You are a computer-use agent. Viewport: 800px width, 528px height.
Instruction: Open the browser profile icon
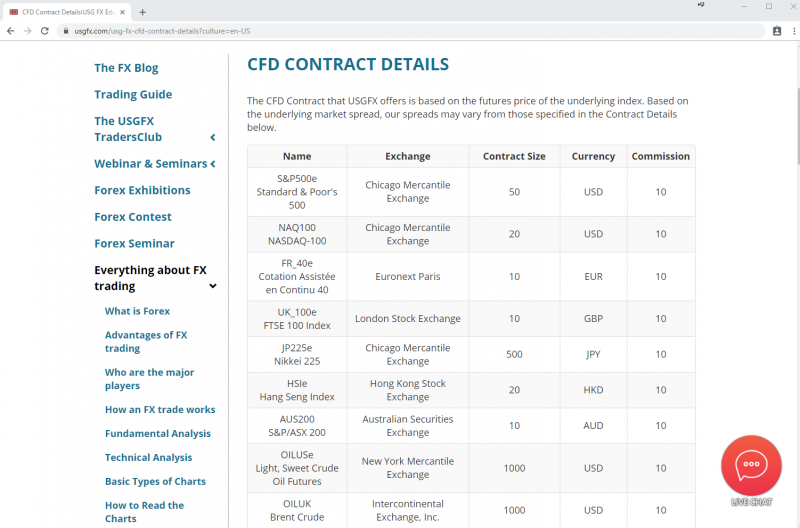(x=777, y=31)
